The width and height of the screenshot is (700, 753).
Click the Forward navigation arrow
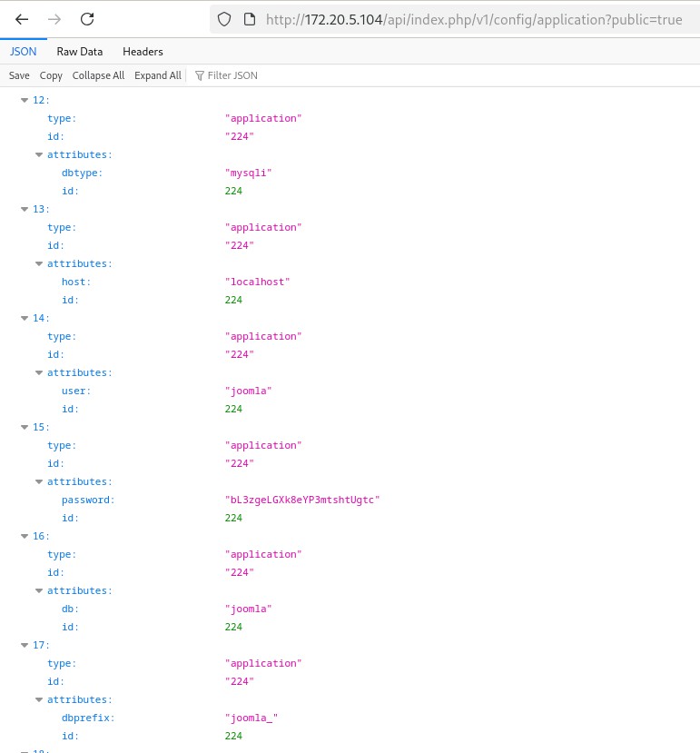(54, 19)
